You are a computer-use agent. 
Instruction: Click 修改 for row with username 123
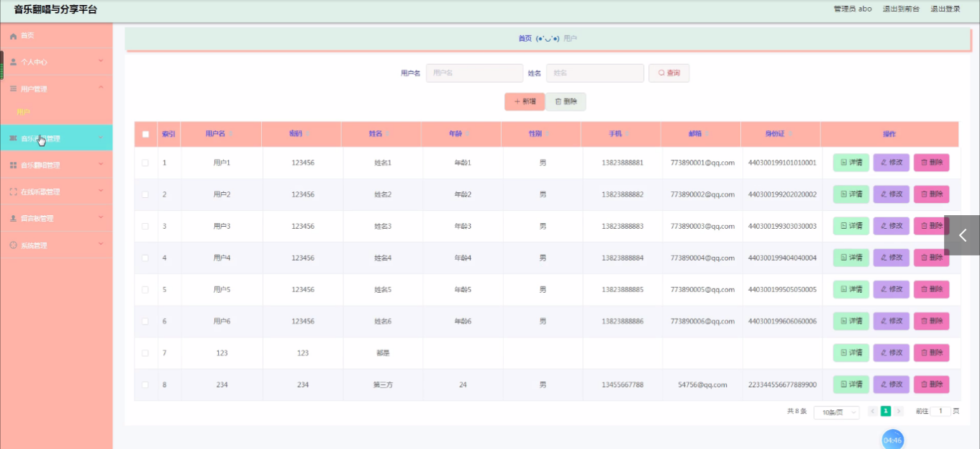click(891, 353)
